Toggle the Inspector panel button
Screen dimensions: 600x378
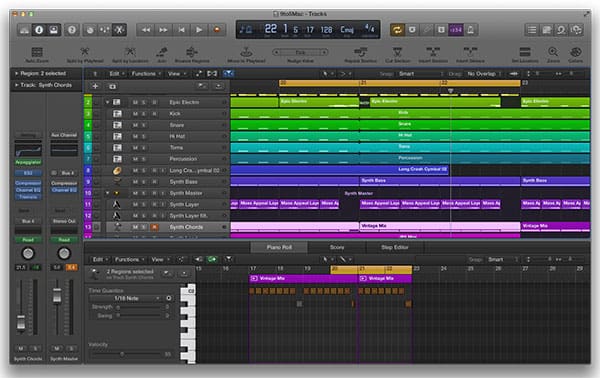pos(39,30)
